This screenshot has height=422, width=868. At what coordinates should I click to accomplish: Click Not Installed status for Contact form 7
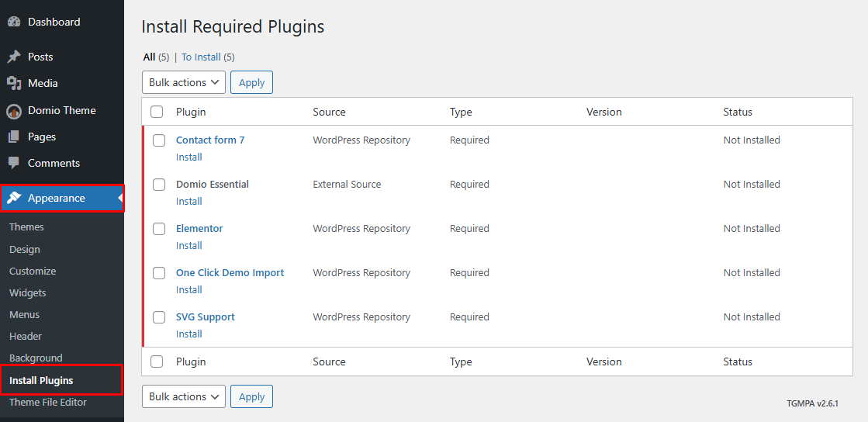point(752,140)
